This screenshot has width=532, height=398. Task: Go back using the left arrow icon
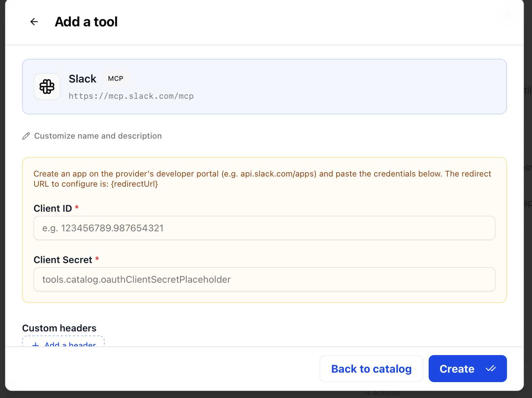34,22
